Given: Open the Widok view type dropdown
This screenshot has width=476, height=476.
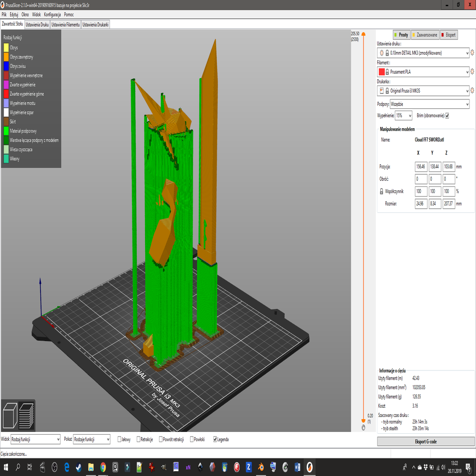Looking at the screenshot, I should coord(35,439).
